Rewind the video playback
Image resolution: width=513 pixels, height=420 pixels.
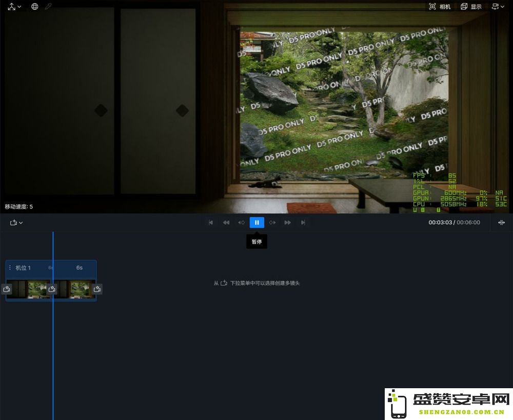(226, 223)
